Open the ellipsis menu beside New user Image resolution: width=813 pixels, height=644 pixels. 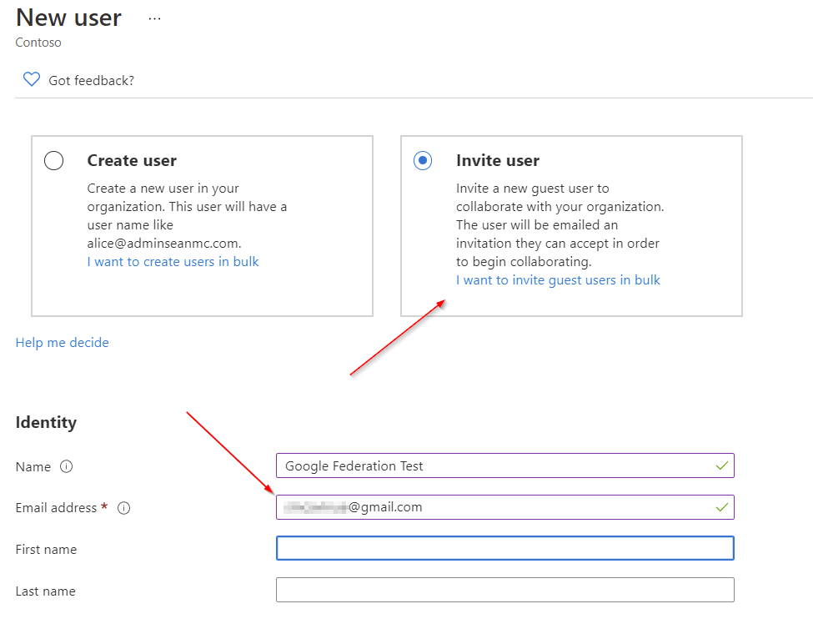(x=154, y=18)
